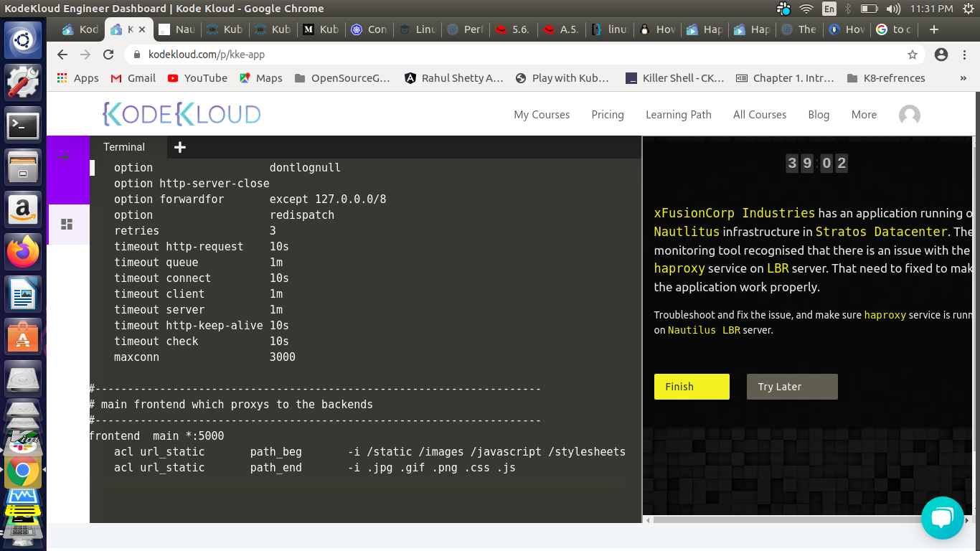Viewport: 980px width, 551px height.
Task: Click the purple sidebar arrow icon
Action: pyautogui.click(x=63, y=158)
